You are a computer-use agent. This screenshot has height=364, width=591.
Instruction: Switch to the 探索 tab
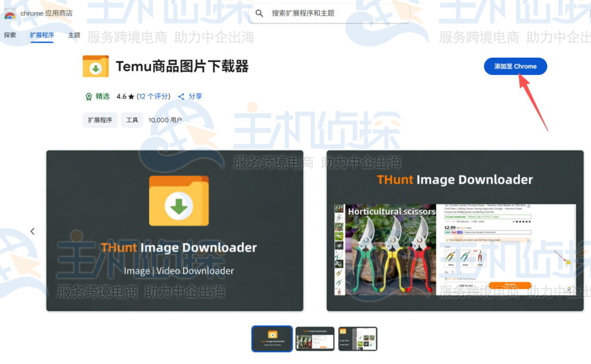12,35
